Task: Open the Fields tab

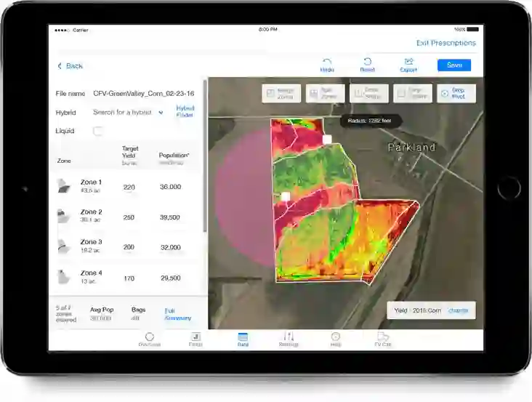Action: pyautogui.click(x=196, y=339)
